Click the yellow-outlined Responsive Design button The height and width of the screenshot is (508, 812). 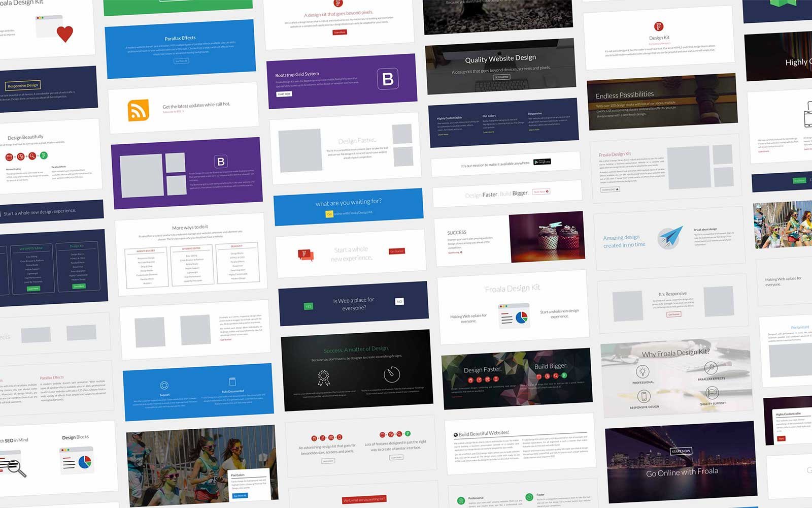[23, 85]
